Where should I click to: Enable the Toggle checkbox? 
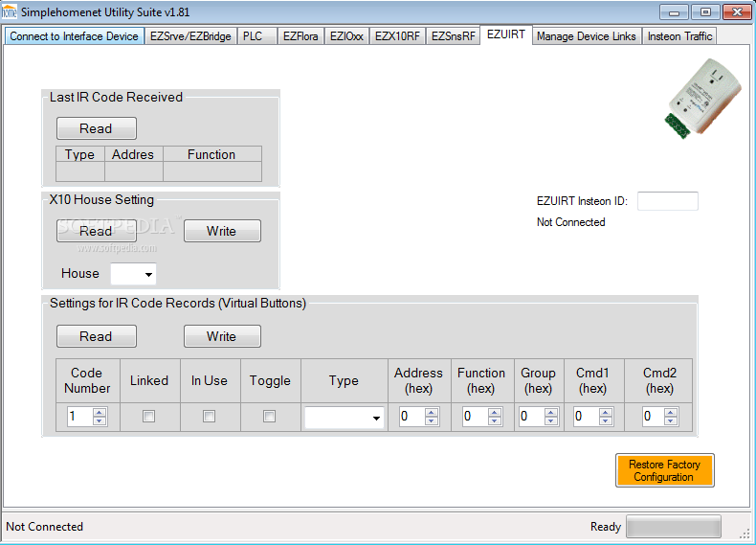[270, 416]
